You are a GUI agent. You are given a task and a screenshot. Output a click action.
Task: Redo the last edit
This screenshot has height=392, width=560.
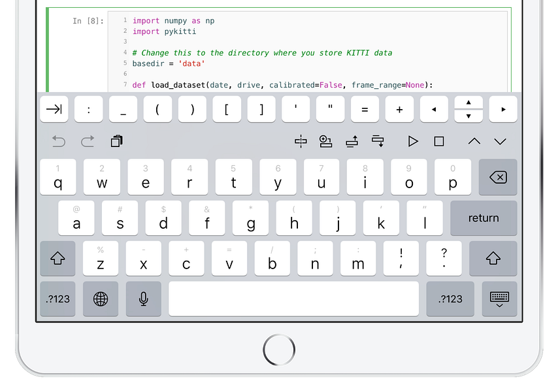(88, 141)
